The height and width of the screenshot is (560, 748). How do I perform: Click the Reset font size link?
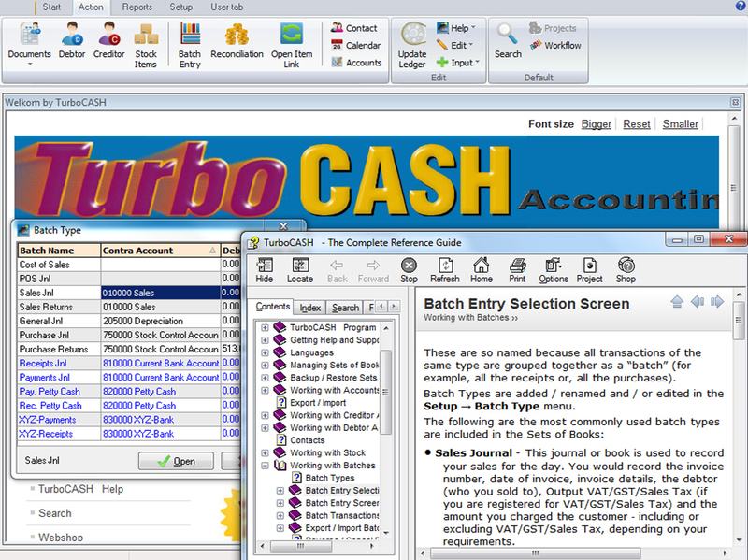[x=637, y=124]
